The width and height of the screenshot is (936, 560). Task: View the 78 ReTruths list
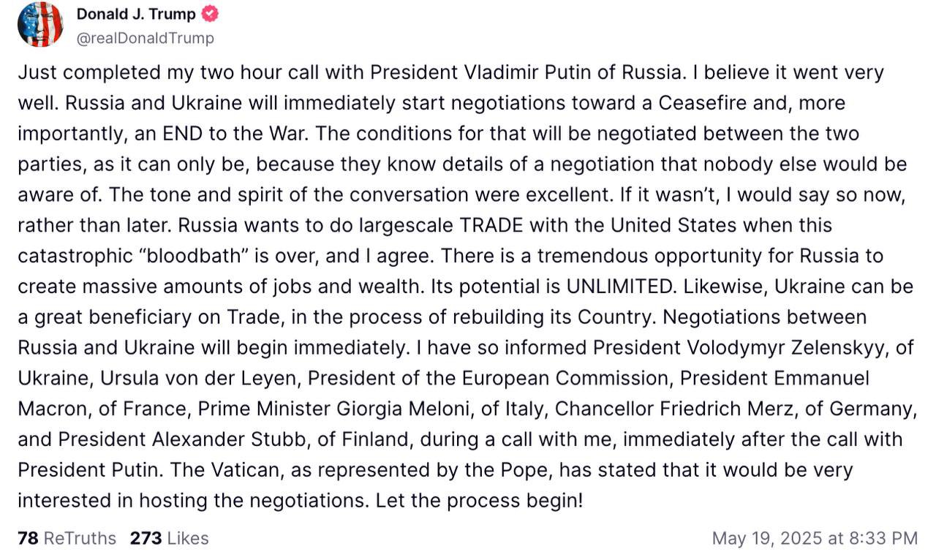click(x=67, y=539)
